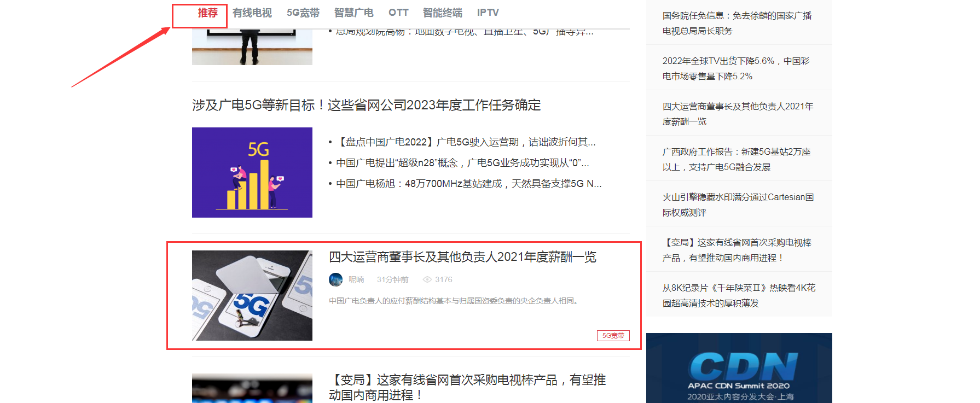Click the author avatar icon beside 呢喃
This screenshot has height=403, width=980.
[336, 279]
